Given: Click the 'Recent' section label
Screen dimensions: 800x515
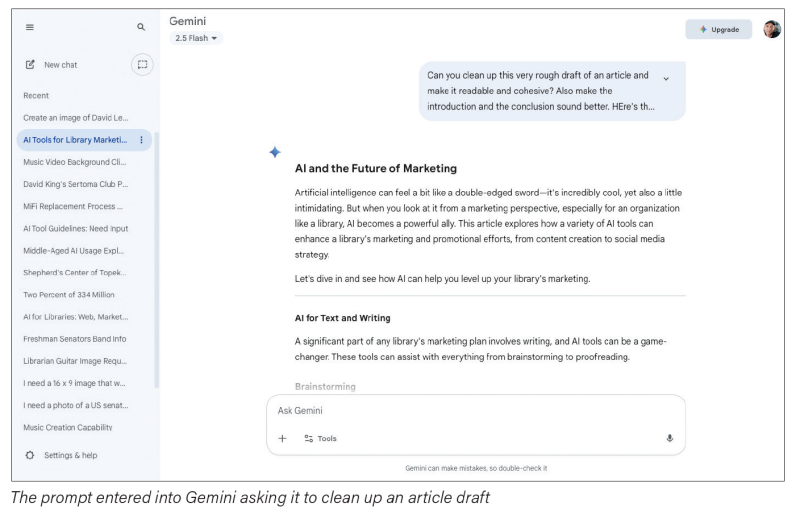Looking at the screenshot, I should pyautogui.click(x=36, y=95).
